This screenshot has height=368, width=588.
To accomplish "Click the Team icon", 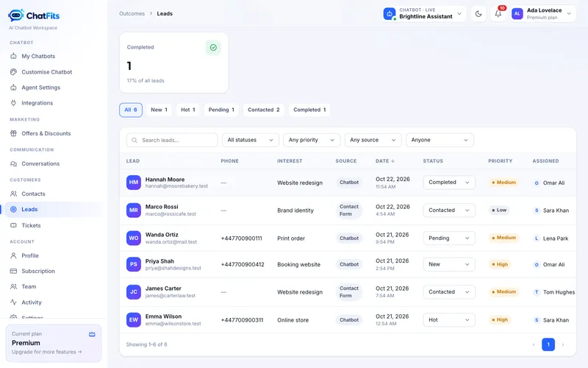I will pyautogui.click(x=13, y=286).
